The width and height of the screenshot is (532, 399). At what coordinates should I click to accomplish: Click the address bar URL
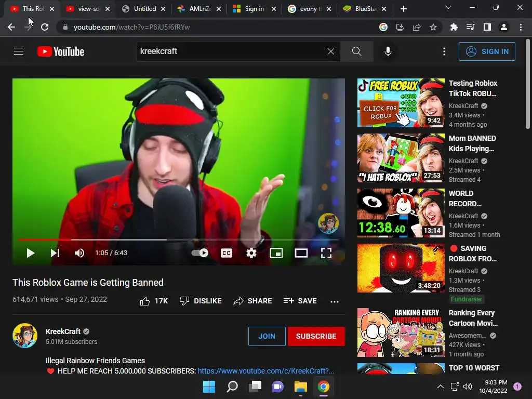click(131, 27)
